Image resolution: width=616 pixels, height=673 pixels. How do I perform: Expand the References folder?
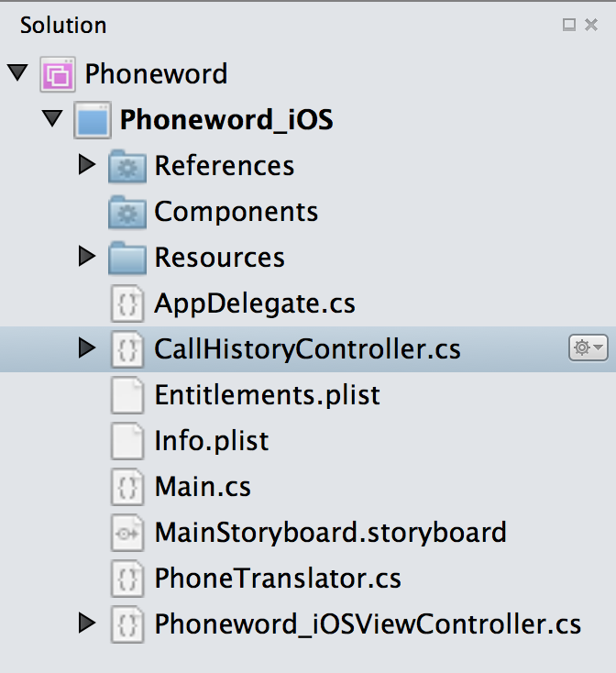[x=88, y=165]
